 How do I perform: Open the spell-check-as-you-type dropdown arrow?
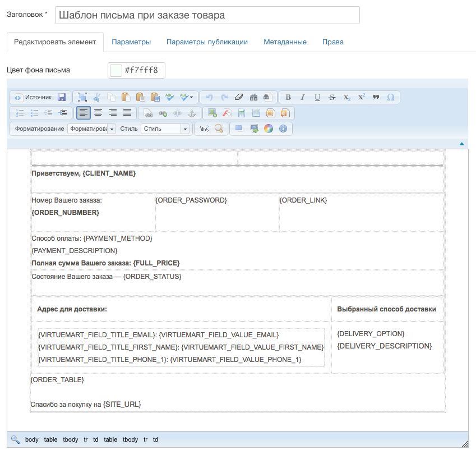191,97
